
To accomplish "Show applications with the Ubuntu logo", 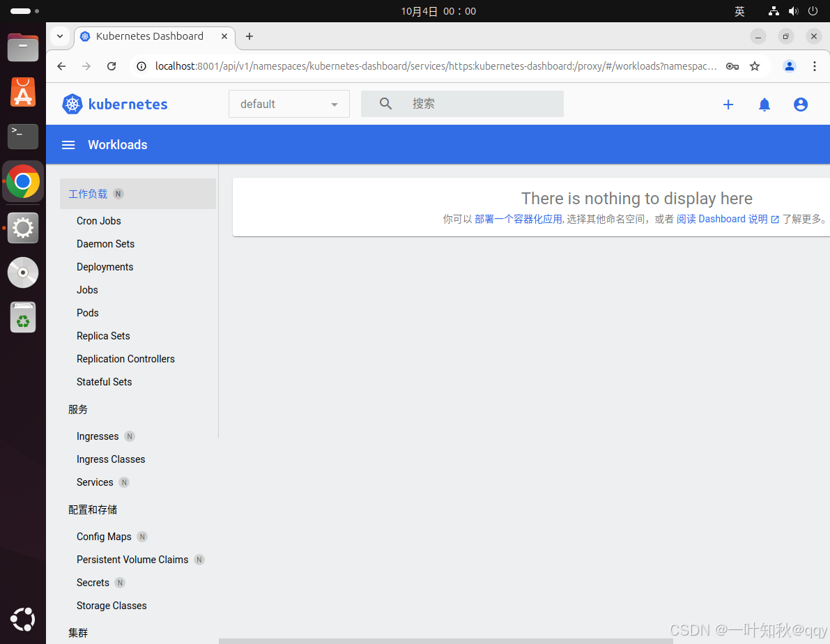I will 23,620.
